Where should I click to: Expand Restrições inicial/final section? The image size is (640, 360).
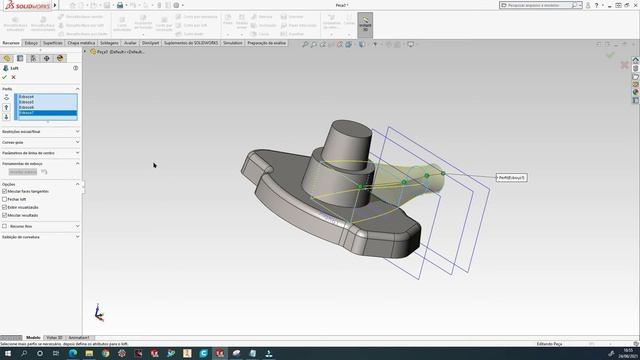(78, 131)
